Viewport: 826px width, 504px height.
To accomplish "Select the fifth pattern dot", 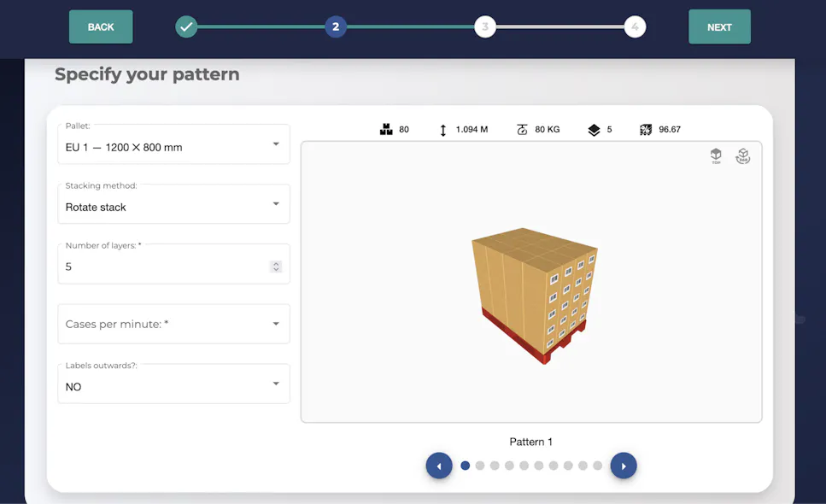I will tap(524, 466).
